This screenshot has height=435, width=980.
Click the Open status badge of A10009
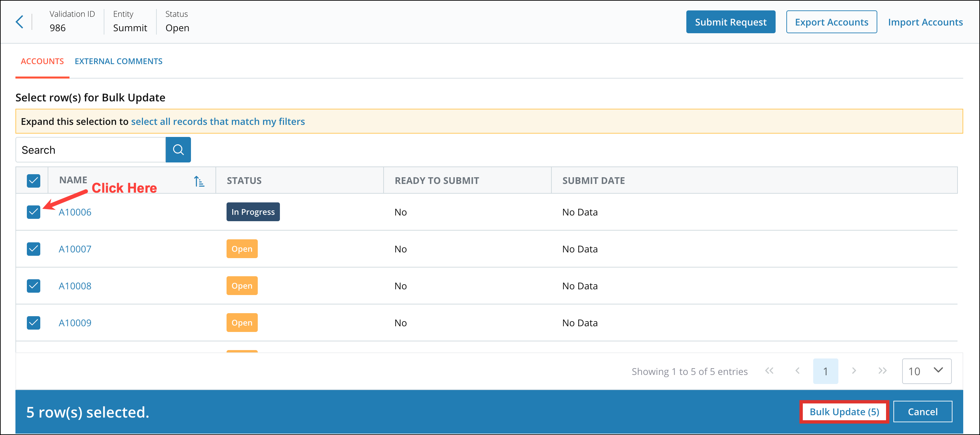click(242, 323)
